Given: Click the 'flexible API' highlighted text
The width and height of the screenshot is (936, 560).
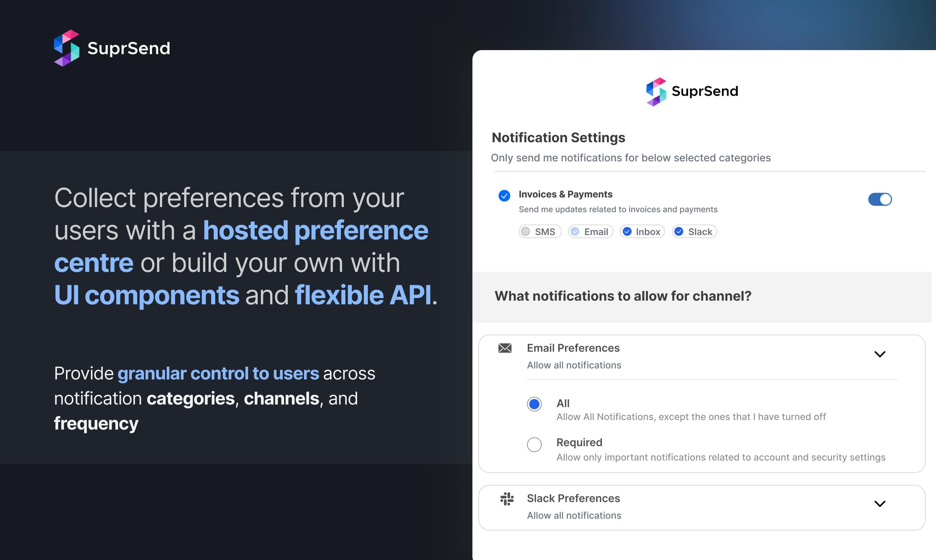Looking at the screenshot, I should 363,295.
